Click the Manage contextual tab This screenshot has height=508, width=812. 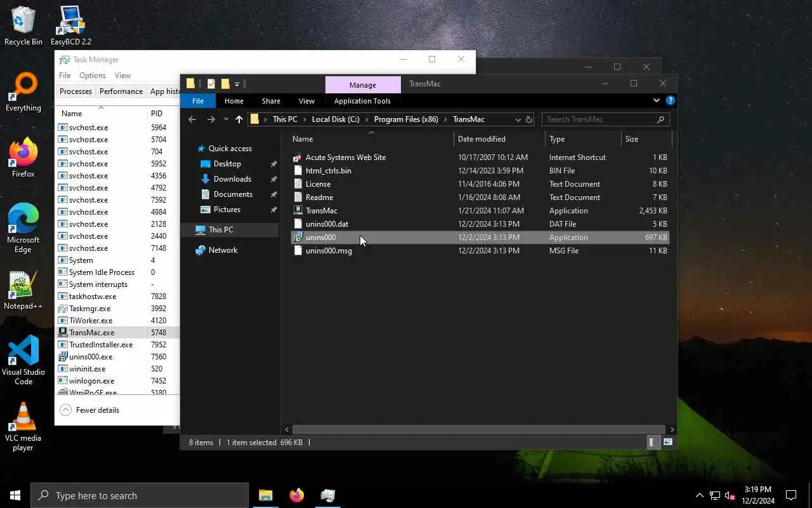point(363,84)
